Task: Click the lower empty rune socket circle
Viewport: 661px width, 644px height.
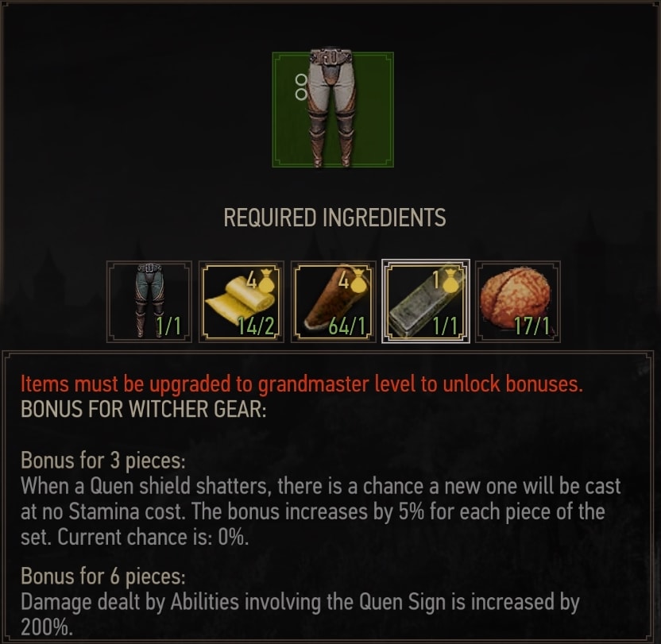Action: click(301, 94)
